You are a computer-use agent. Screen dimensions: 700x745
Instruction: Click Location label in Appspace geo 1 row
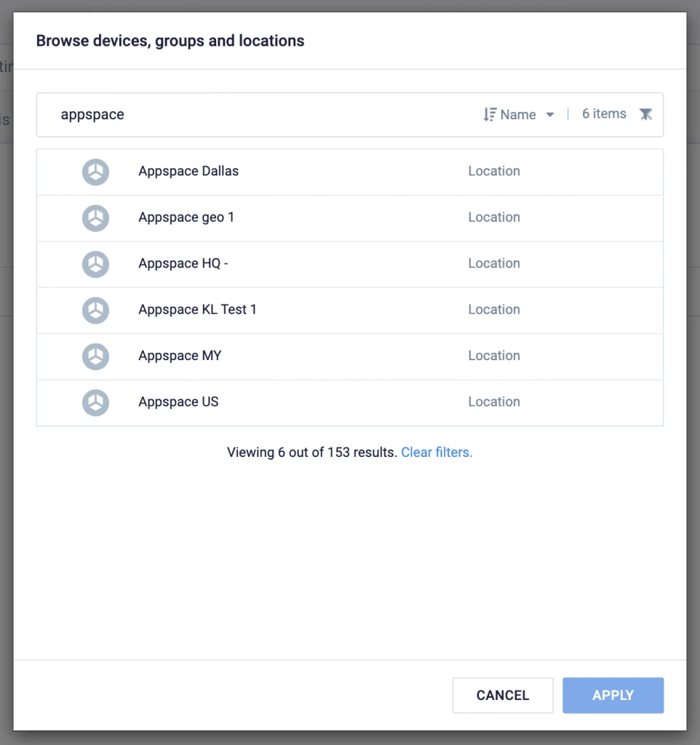click(x=494, y=217)
